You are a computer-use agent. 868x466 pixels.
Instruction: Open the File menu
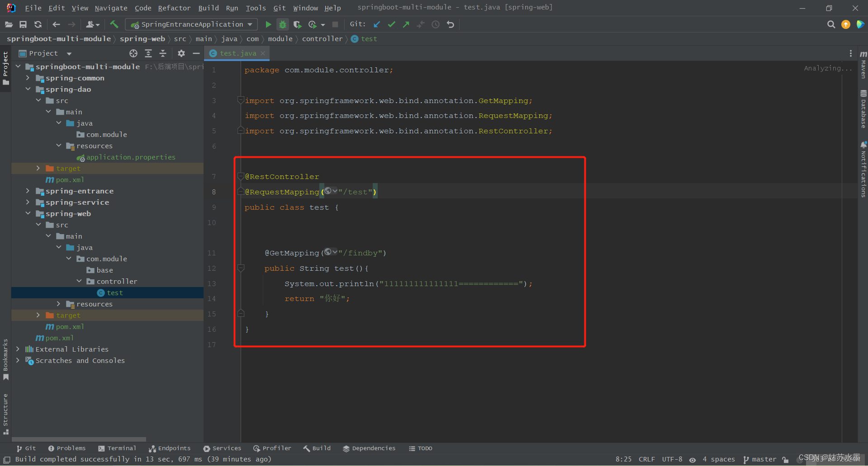pyautogui.click(x=33, y=8)
